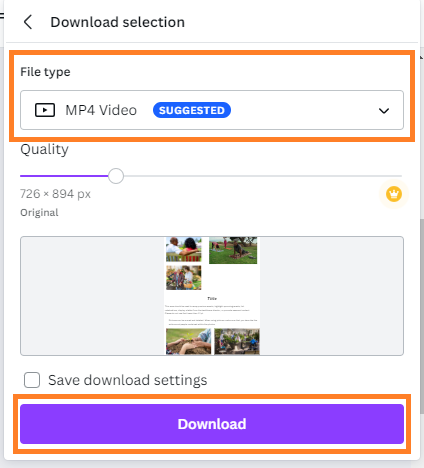The width and height of the screenshot is (424, 468).
Task: Click the Quality section label
Action: pos(44,149)
